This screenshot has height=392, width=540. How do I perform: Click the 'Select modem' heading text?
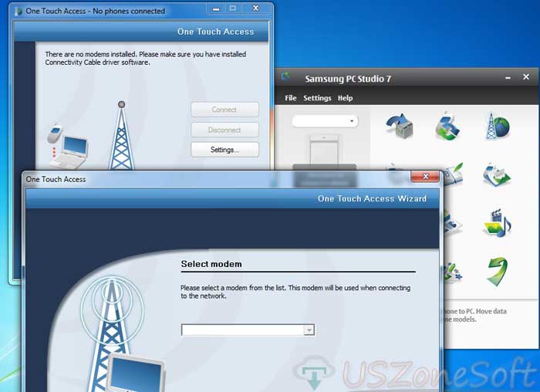click(211, 264)
